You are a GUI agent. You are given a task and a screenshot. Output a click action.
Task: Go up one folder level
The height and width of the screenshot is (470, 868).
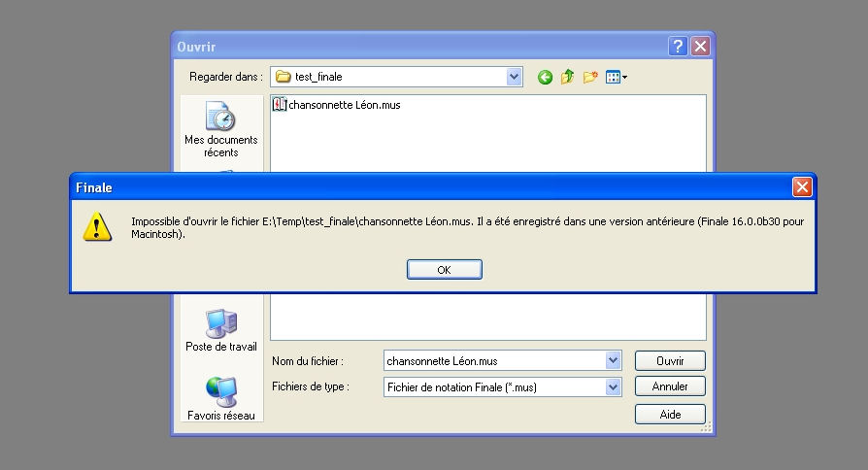(568, 77)
